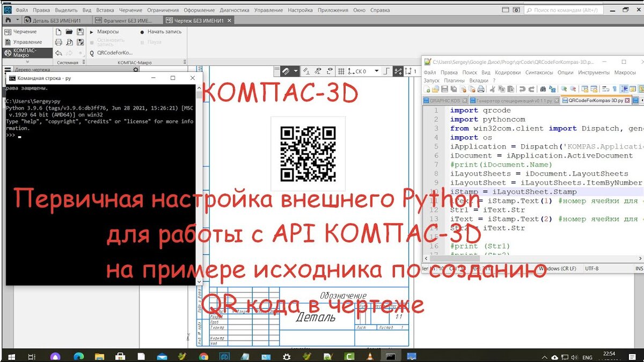644x362 pixels.
Task: Click the Начать запись record icon
Action: [x=143, y=32]
